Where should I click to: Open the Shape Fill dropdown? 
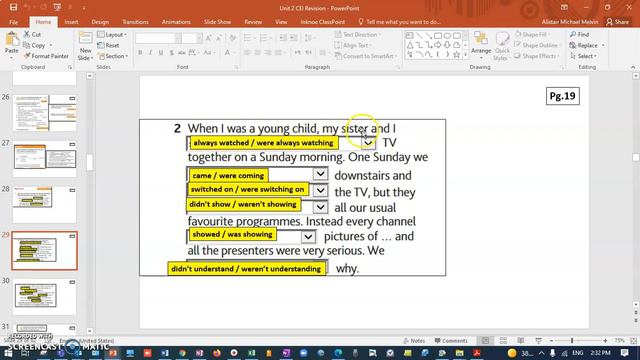[x=532, y=34]
